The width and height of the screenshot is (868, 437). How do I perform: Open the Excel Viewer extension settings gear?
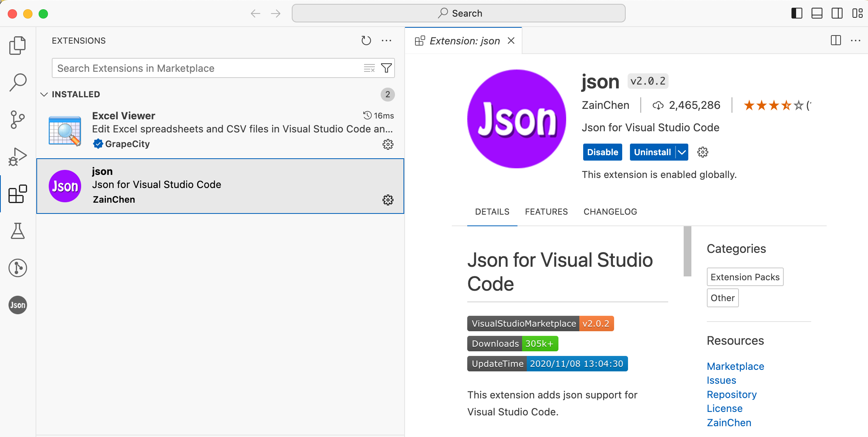pyautogui.click(x=388, y=144)
